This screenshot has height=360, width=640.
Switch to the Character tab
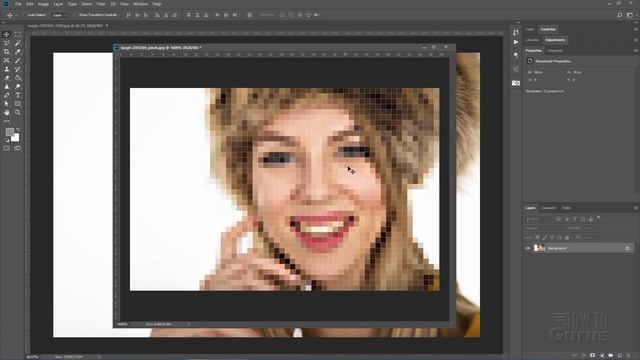[x=555, y=51]
